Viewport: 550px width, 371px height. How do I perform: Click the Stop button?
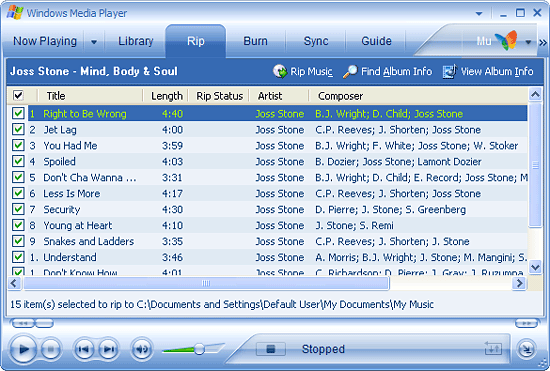[51, 349]
